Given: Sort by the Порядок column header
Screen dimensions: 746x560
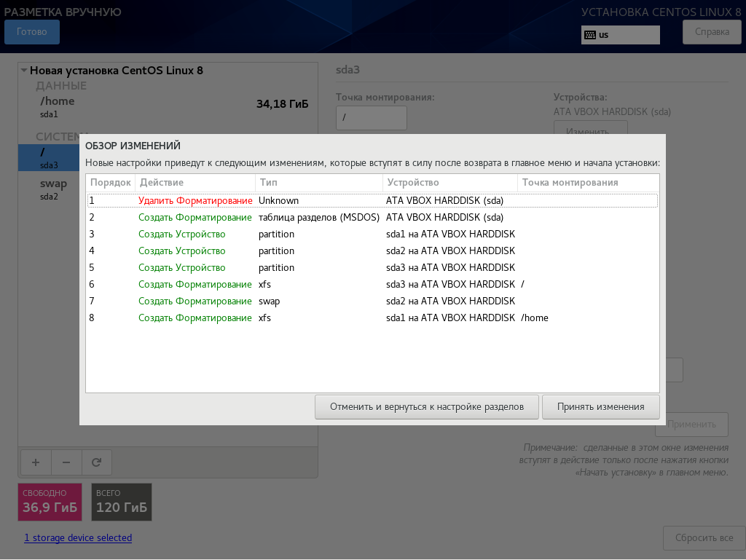Looking at the screenshot, I should coord(111,183).
